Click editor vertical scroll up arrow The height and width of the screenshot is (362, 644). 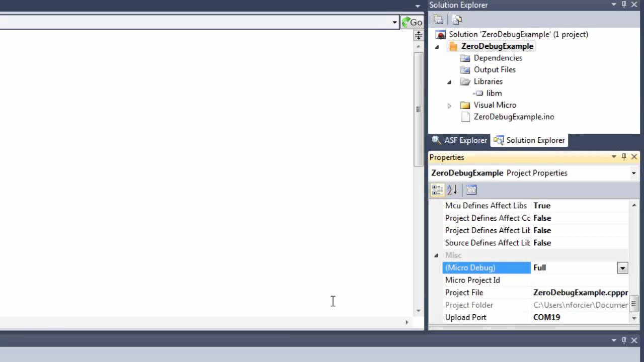418,46
